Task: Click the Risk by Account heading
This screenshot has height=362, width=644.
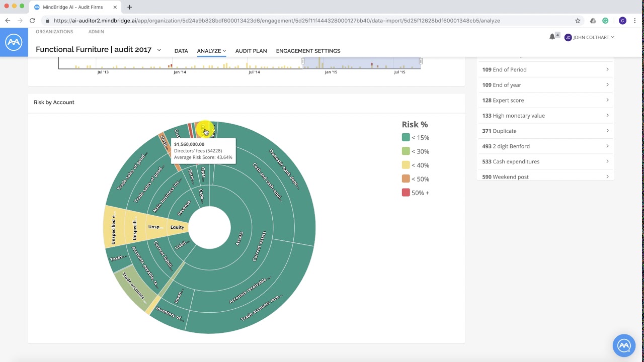Action: (x=54, y=102)
